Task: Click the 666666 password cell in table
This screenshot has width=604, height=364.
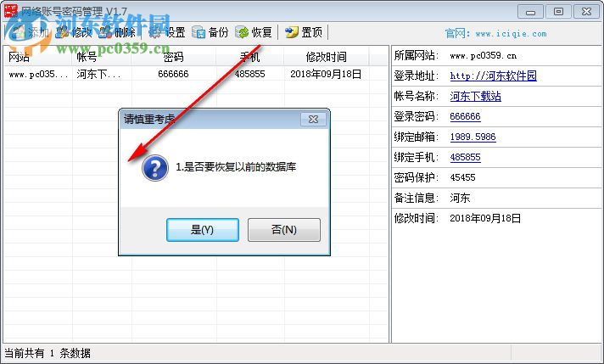Action: [173, 74]
